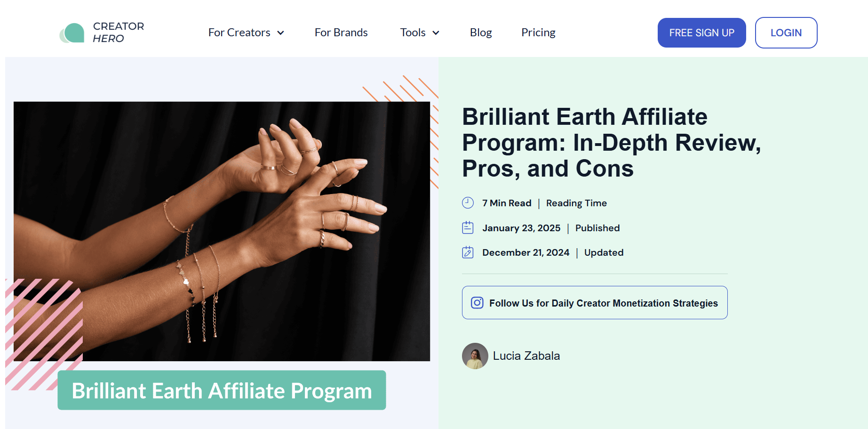Click the hands with jewelry featured image
Image resolution: width=868 pixels, height=429 pixels.
click(222, 231)
